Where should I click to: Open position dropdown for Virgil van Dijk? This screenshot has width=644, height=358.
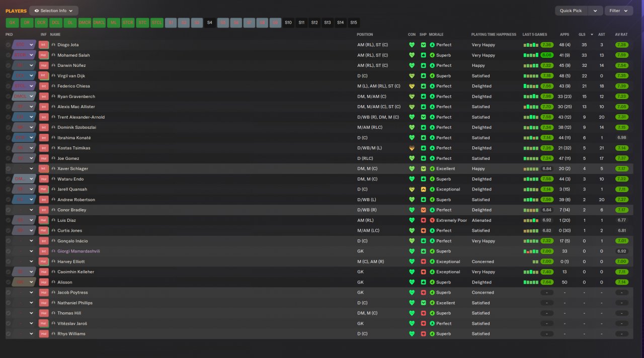click(x=31, y=76)
